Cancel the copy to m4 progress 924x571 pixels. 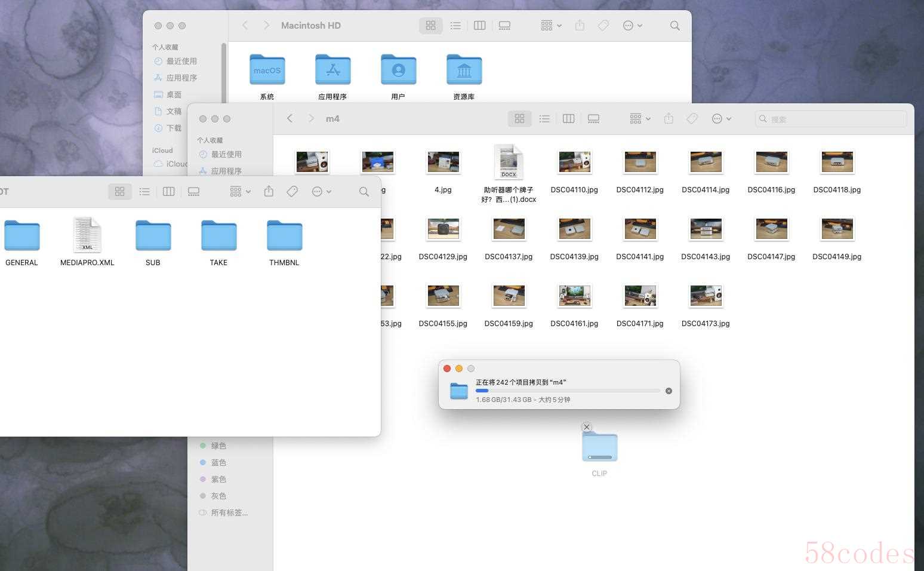pyautogui.click(x=669, y=391)
